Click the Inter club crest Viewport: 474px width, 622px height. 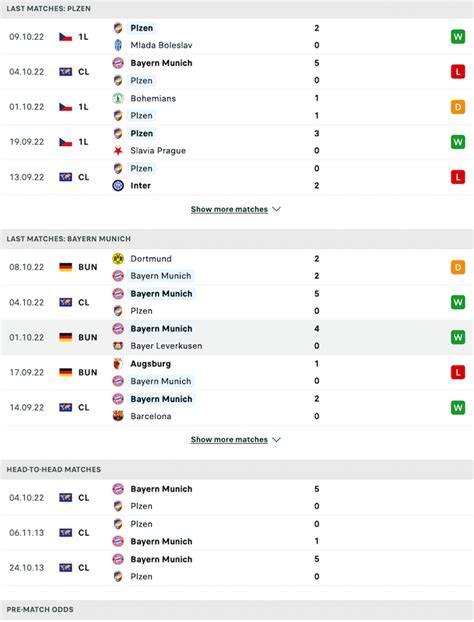pos(118,186)
